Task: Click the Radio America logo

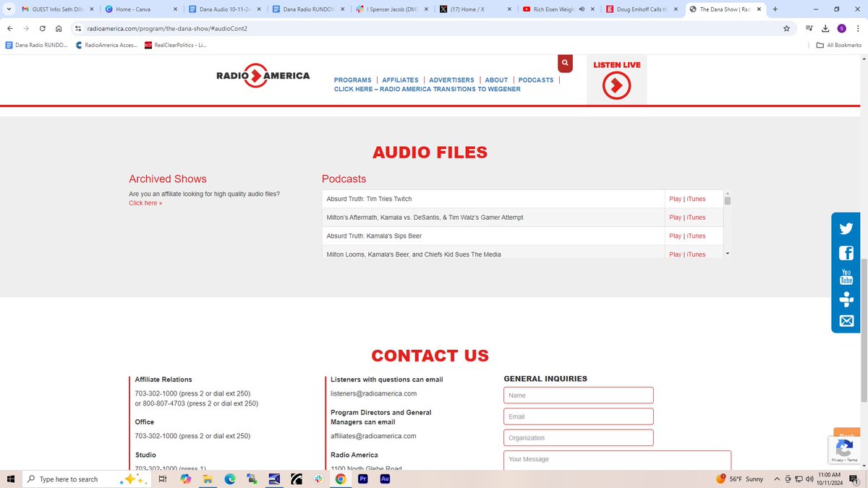Action: (263, 76)
